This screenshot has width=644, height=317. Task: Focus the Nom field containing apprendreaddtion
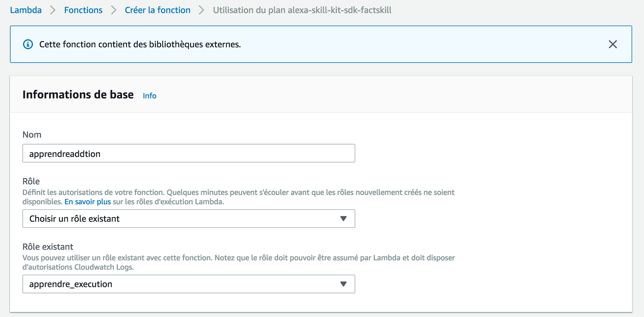pos(189,153)
